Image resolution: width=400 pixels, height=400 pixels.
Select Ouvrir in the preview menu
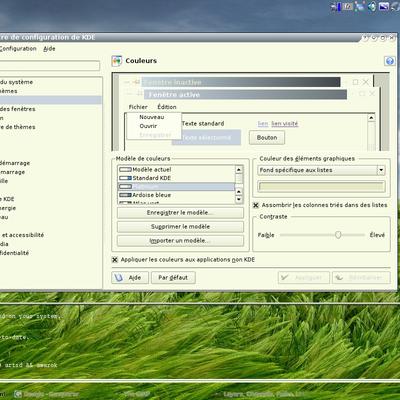point(148,126)
